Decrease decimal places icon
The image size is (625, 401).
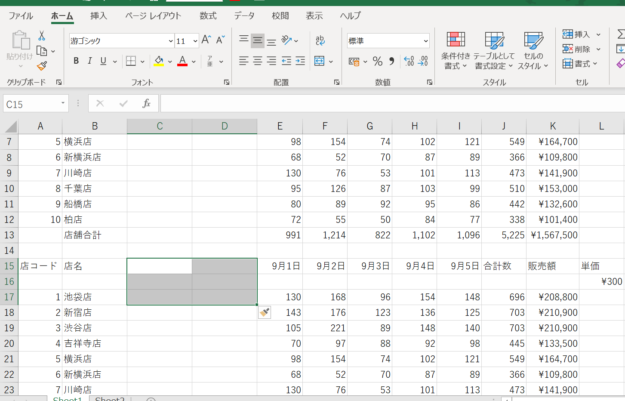tap(423, 61)
